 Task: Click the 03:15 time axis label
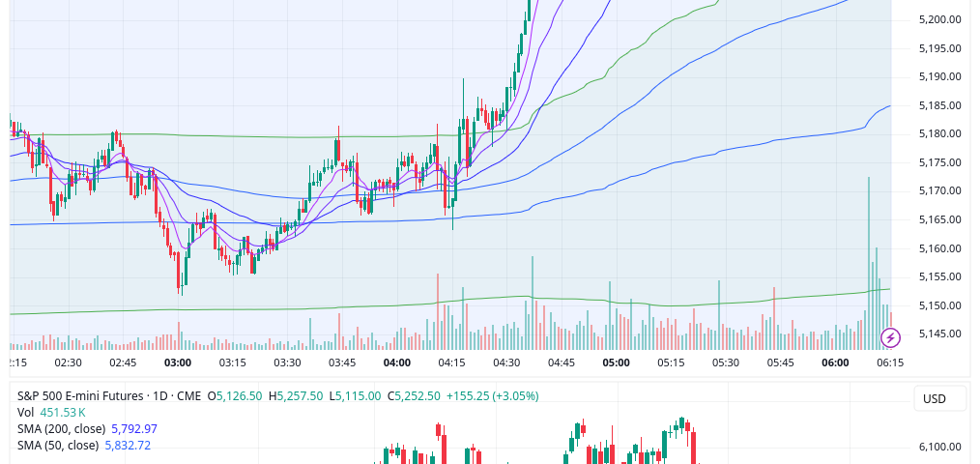pos(233,362)
